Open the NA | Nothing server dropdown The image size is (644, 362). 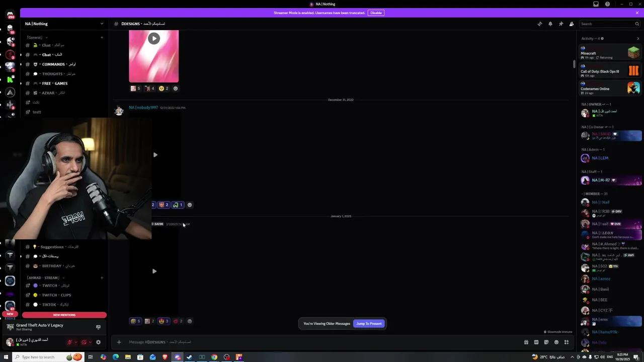pyautogui.click(x=64, y=24)
